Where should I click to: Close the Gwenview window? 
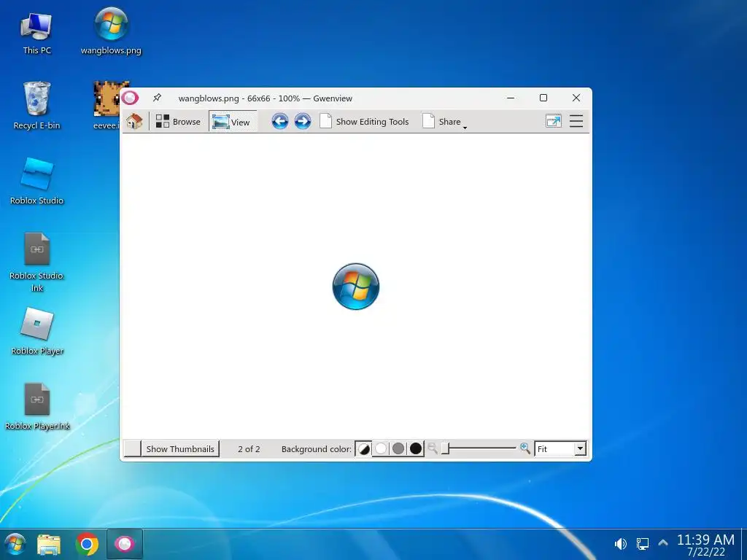(576, 98)
